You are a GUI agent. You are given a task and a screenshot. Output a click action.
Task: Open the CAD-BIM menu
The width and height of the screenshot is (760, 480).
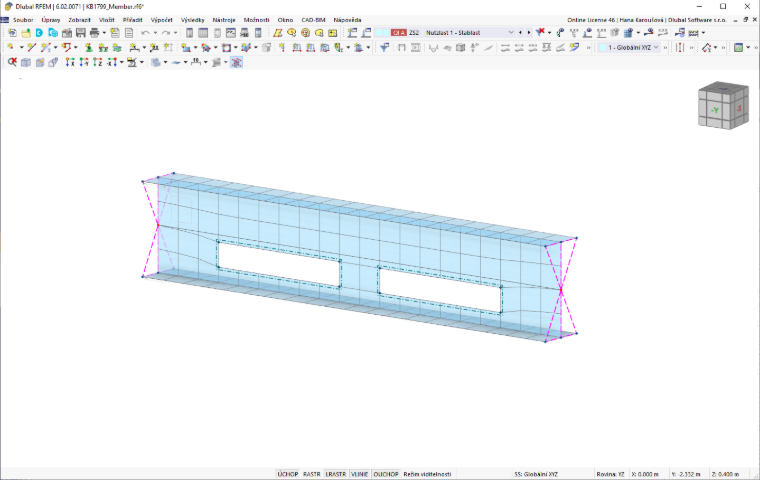[313, 20]
